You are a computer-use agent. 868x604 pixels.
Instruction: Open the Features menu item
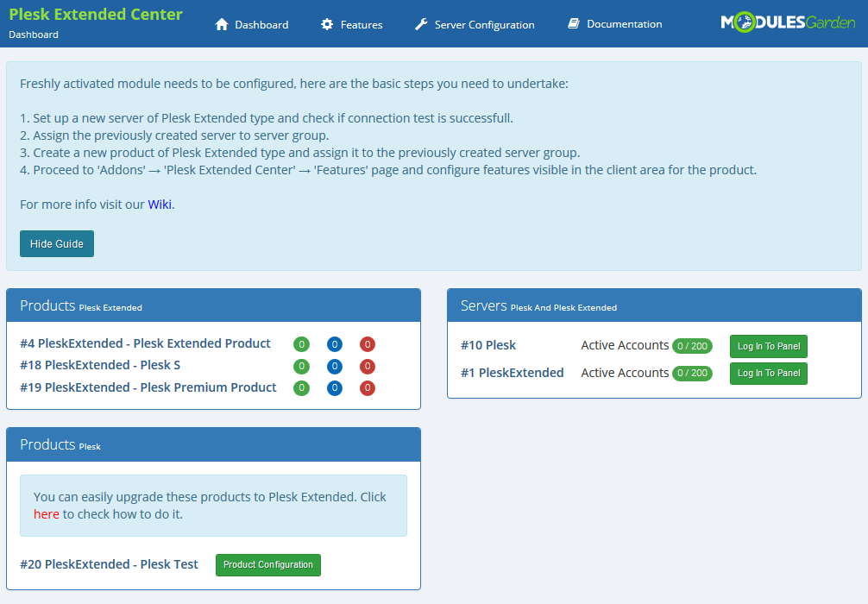361,25
